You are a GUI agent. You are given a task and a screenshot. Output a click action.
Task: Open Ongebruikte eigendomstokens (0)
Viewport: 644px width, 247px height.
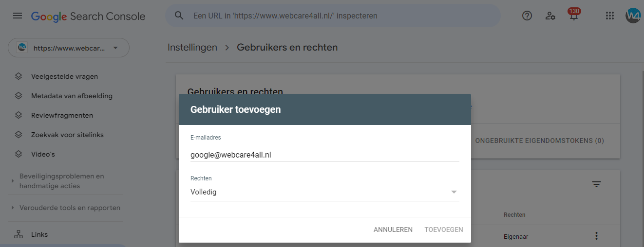pos(540,141)
